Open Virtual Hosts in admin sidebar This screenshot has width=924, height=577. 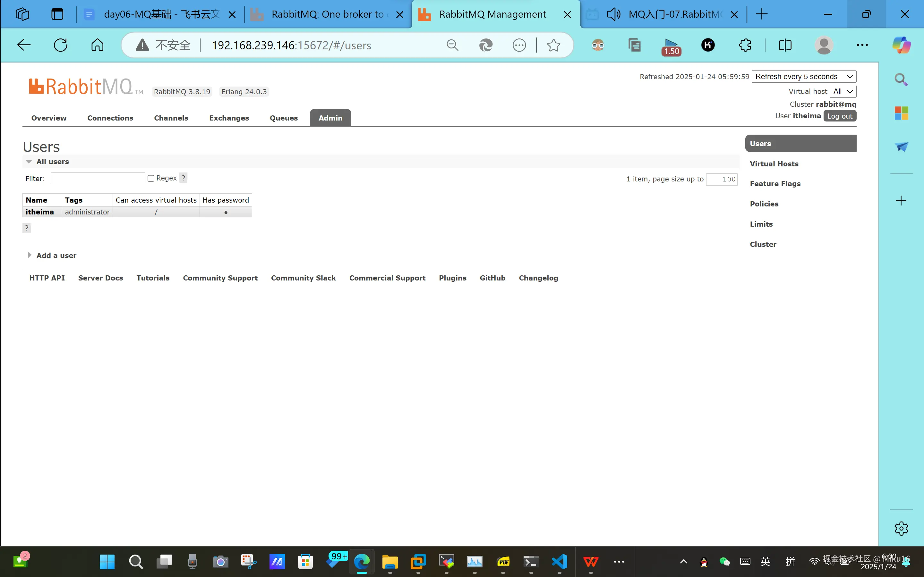click(x=774, y=164)
